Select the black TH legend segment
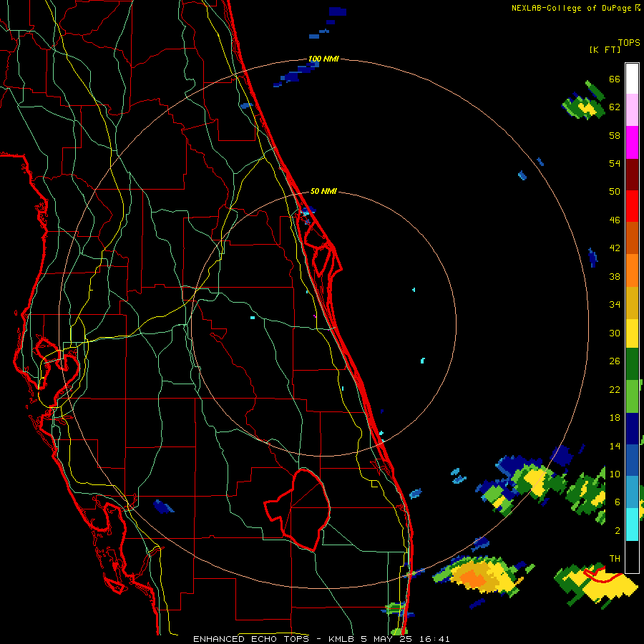Viewport: 644px width, 644px height. 632,557
